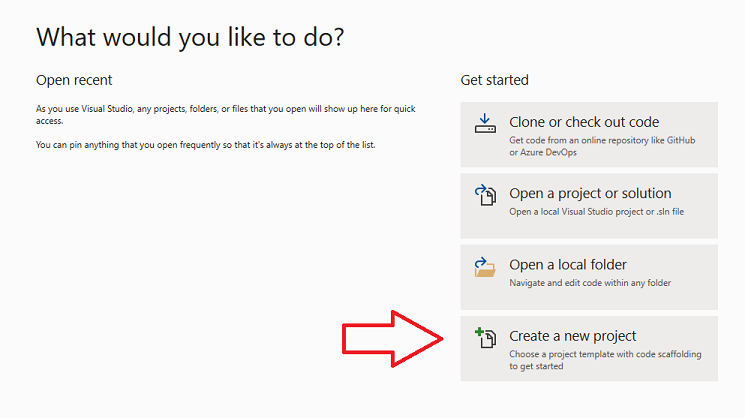Viewport: 745px width, 418px height.
Task: Click the "As you use Visual Studio" paragraph
Action: 226,115
